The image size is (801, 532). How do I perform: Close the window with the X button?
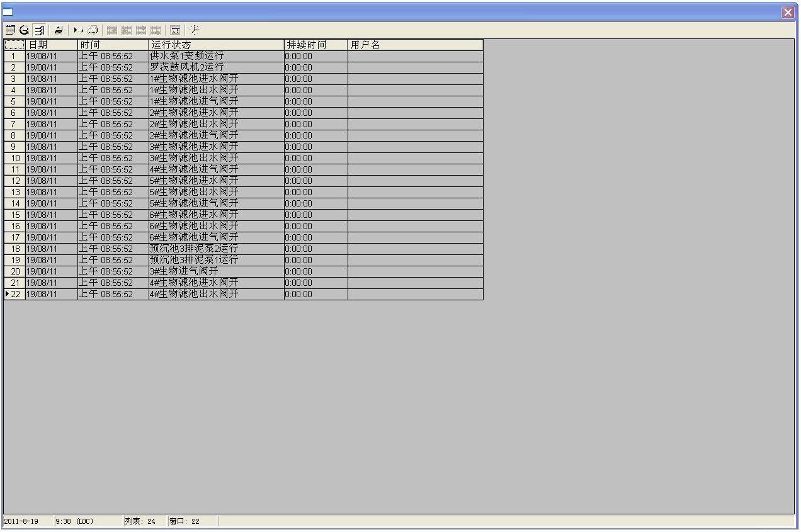(x=788, y=12)
